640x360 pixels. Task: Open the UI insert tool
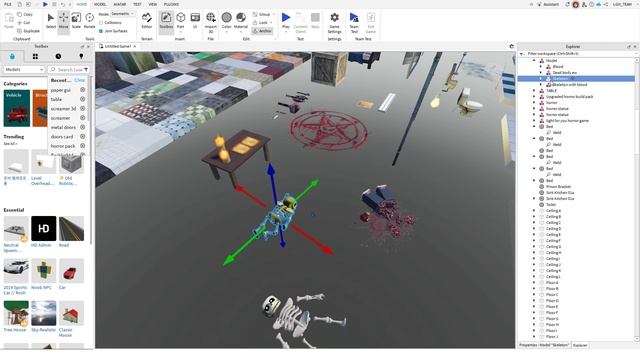195,21
